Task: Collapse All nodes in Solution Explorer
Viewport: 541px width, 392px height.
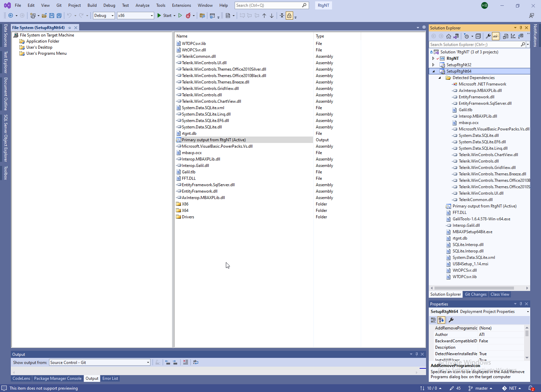Action: point(478,36)
